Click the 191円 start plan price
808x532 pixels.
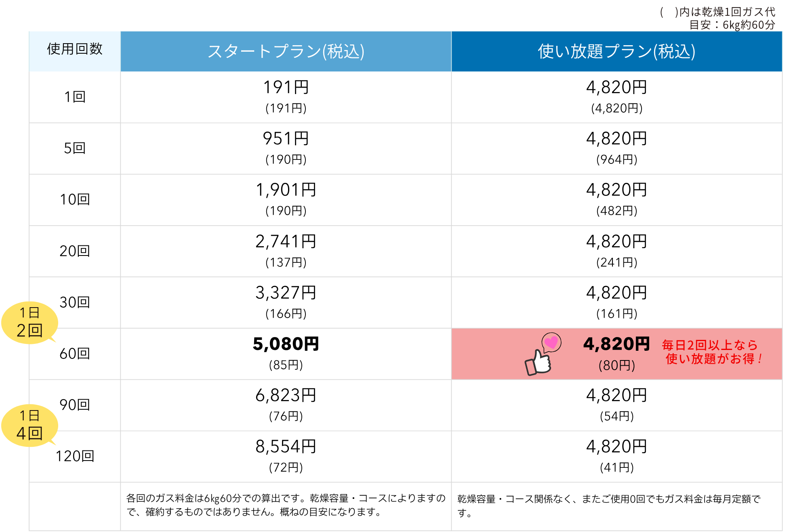(286, 87)
